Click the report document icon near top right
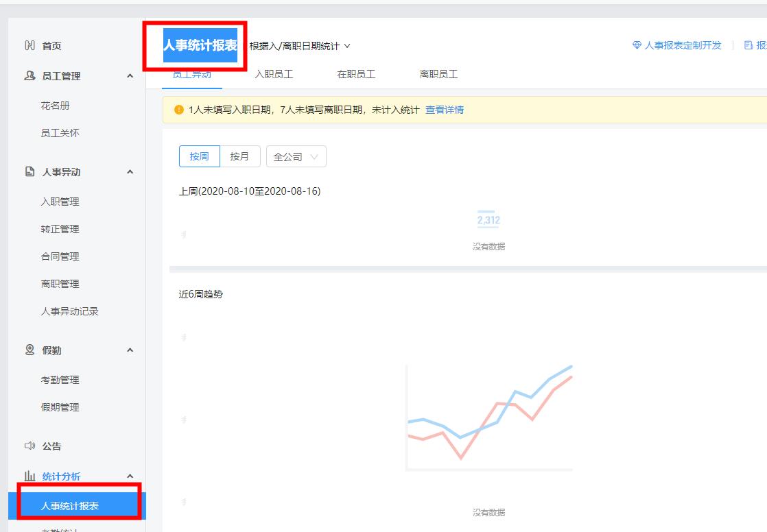This screenshot has width=767, height=532. coord(748,45)
